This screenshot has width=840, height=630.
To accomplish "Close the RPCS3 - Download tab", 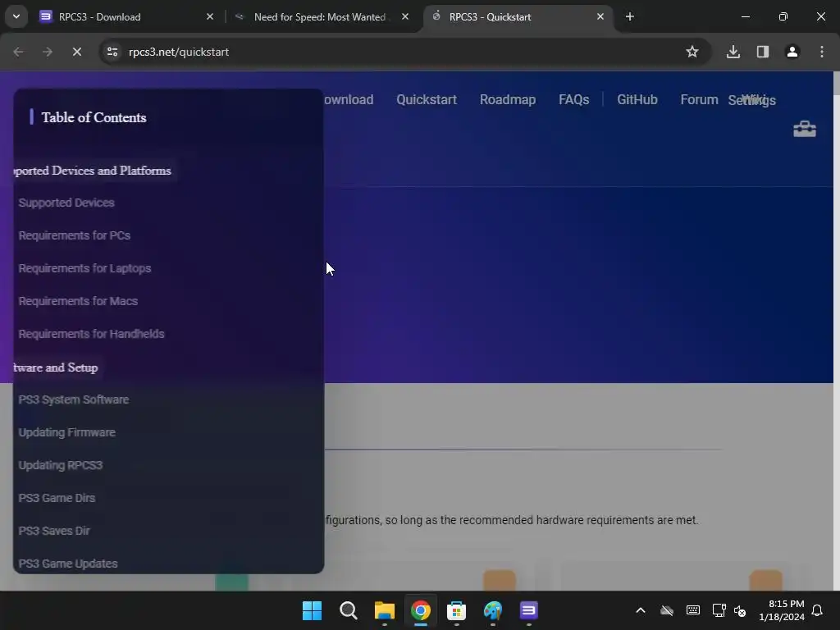I will pos(209,16).
